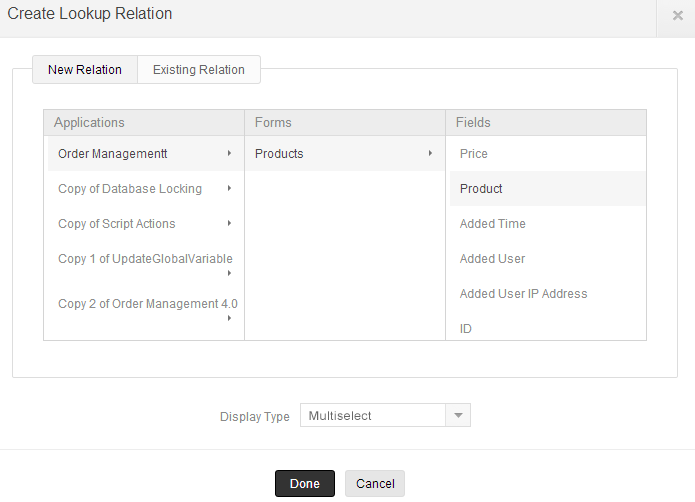Expand arrow beside Copy of Script Actions

click(229, 224)
